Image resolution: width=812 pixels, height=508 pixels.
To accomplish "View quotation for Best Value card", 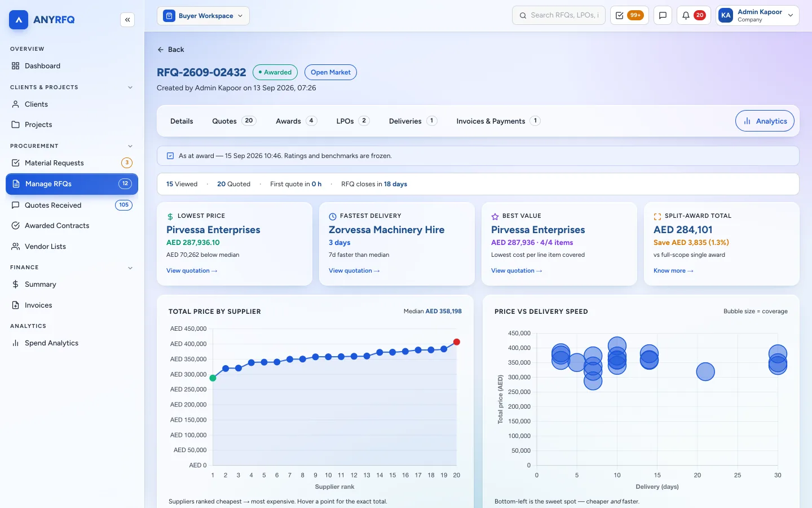I will (x=517, y=271).
